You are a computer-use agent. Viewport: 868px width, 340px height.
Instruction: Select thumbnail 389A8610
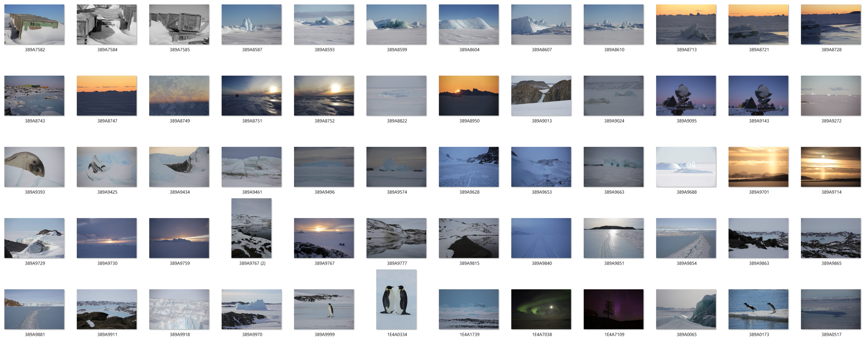(x=614, y=24)
